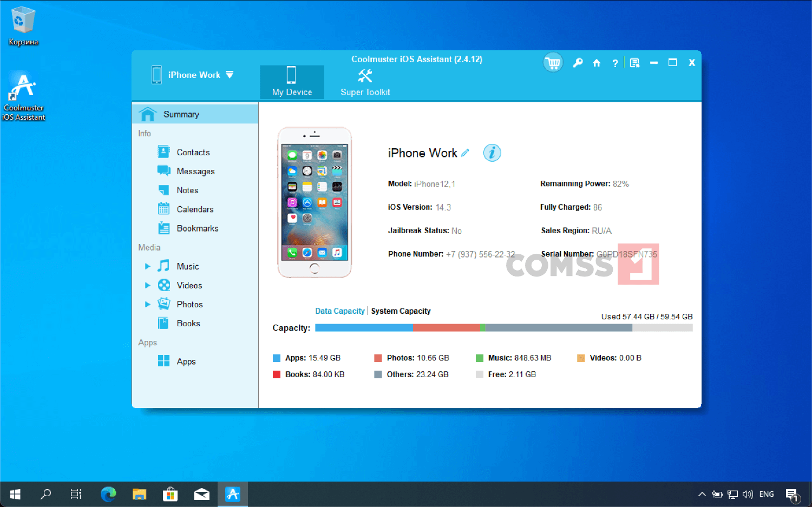Click the salmon Photos legend swatch
Viewport: 812px width, 507px height.
(378, 358)
